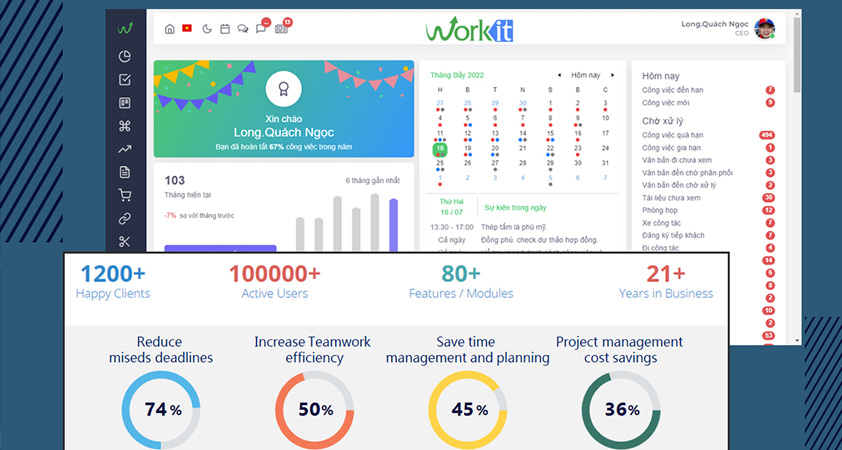
Task: Click the WorkIt logo icon in the sidebar
Action: (x=125, y=28)
